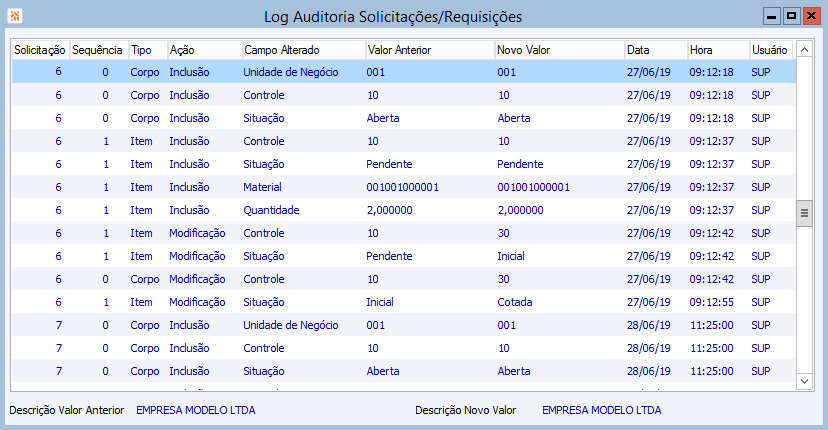
Task: Click 'Modificação' in Corpo row
Action: pyautogui.click(x=197, y=279)
